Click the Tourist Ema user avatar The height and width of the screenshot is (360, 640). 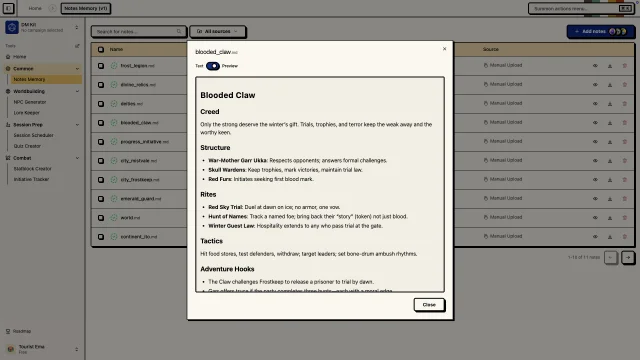(x=11, y=349)
